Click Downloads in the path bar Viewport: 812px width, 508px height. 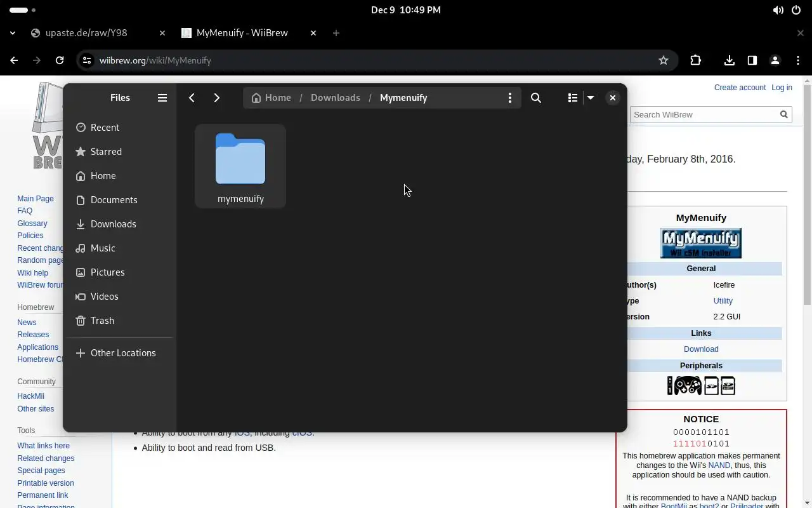point(336,98)
